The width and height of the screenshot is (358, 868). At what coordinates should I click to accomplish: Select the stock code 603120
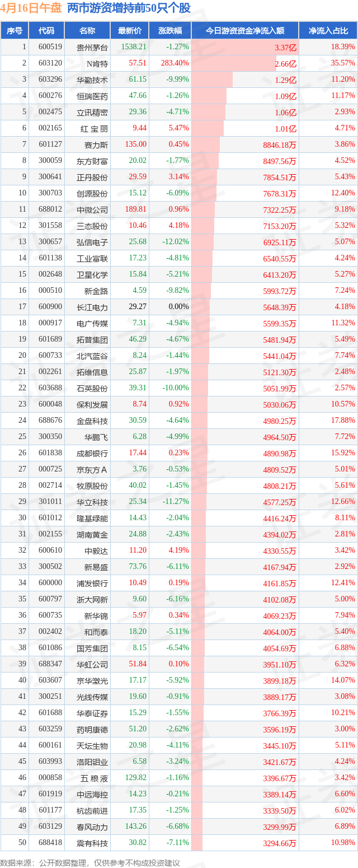[50, 63]
